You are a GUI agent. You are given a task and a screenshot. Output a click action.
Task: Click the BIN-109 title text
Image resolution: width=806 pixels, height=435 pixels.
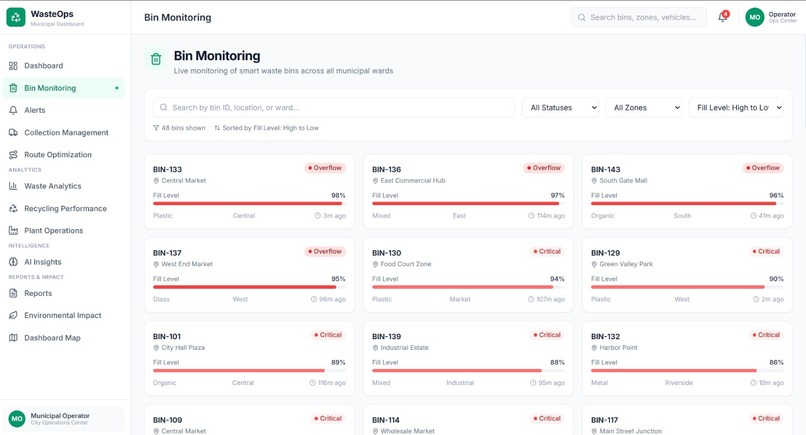[x=168, y=420]
